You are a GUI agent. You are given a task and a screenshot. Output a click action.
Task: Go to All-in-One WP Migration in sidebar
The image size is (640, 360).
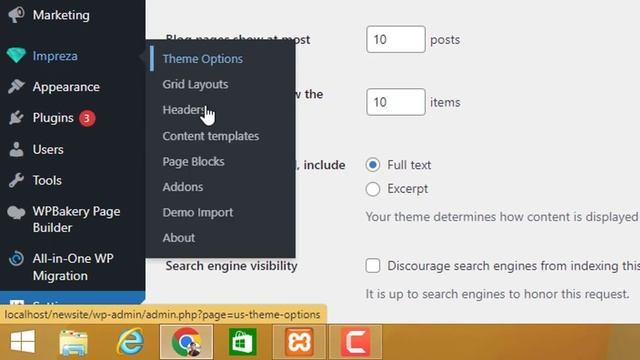click(72, 267)
